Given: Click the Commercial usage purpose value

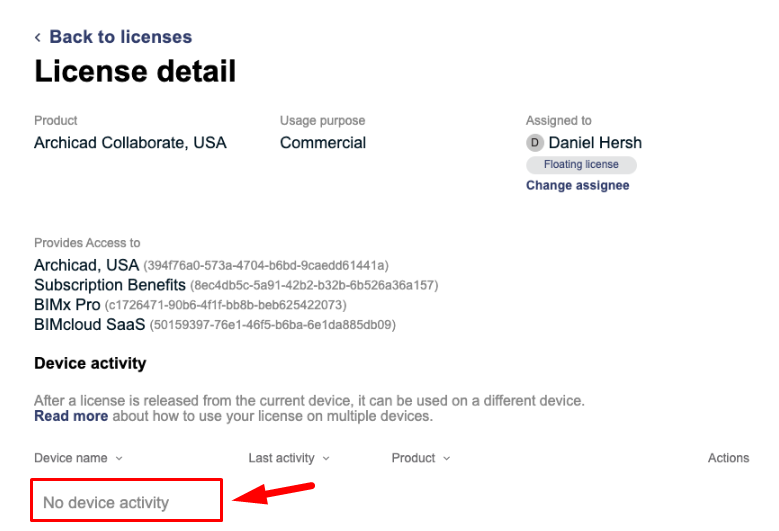Looking at the screenshot, I should click(323, 143).
